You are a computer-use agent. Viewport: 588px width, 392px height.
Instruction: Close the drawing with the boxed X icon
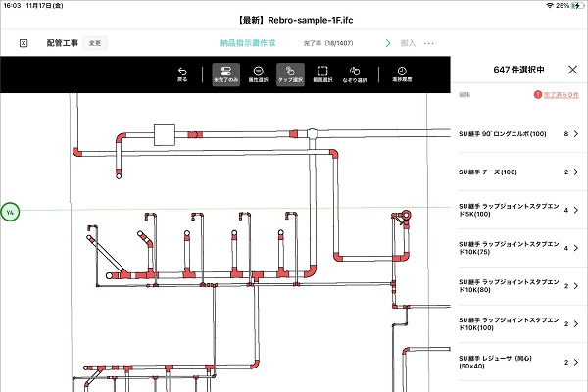click(24, 43)
